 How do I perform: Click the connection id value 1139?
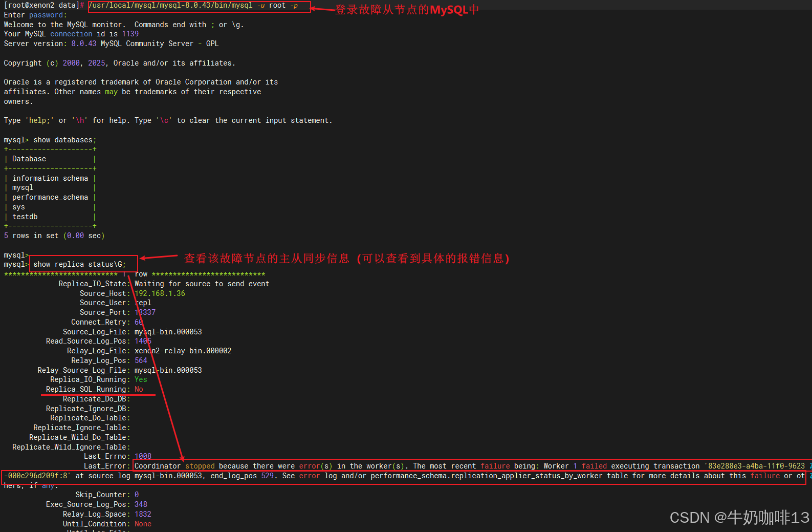coord(130,34)
